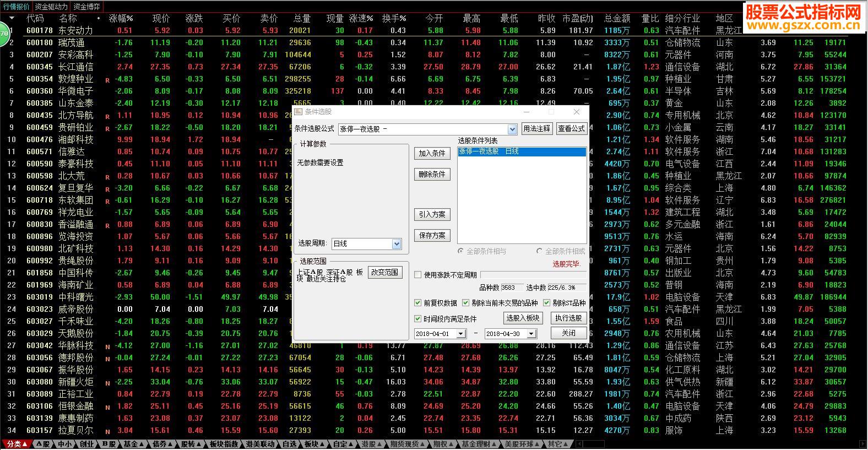Screen dimensions: 868x450
Task: Select stock row 东安动力
Action: pos(75,30)
